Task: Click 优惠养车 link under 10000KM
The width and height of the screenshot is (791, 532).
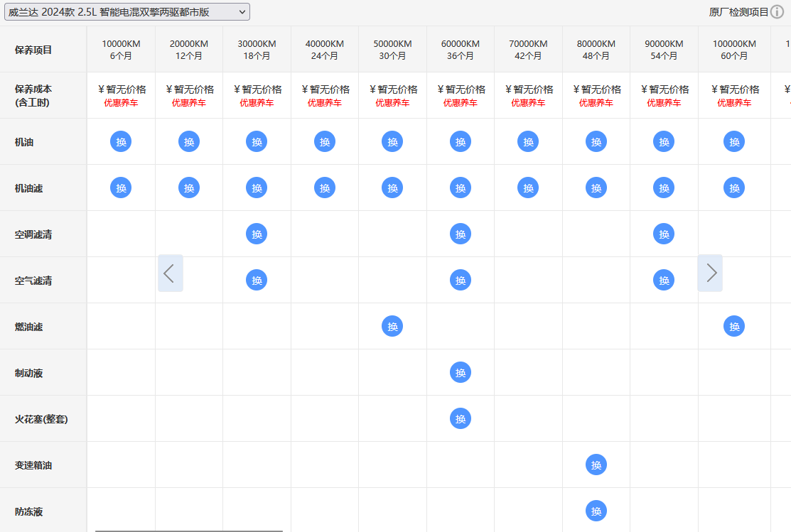Action: tap(121, 103)
